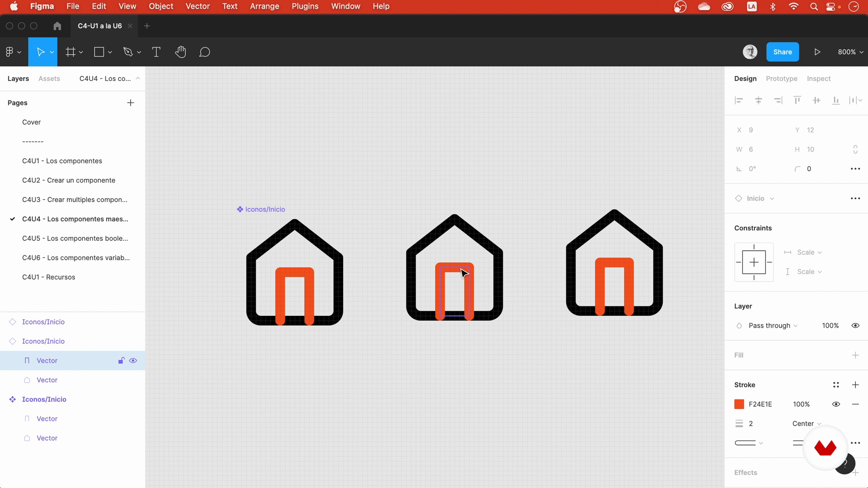Image resolution: width=868 pixels, height=488 pixels.
Task: Select the Pen tool
Action: [x=128, y=52]
